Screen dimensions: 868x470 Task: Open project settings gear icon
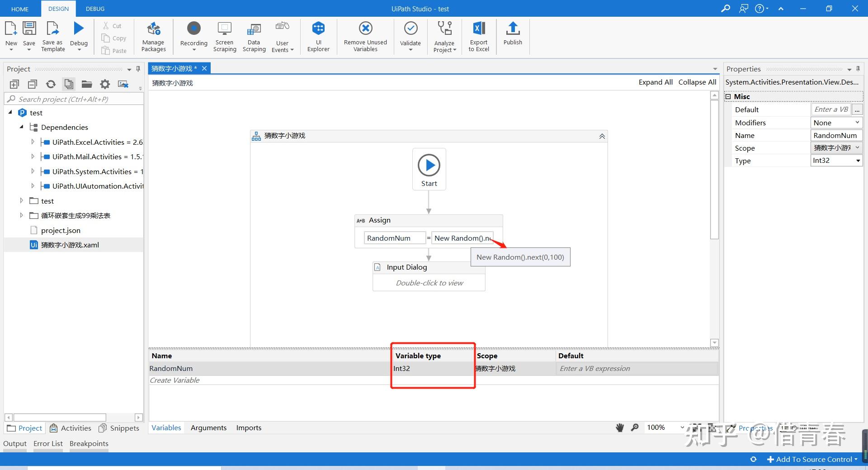tap(105, 84)
